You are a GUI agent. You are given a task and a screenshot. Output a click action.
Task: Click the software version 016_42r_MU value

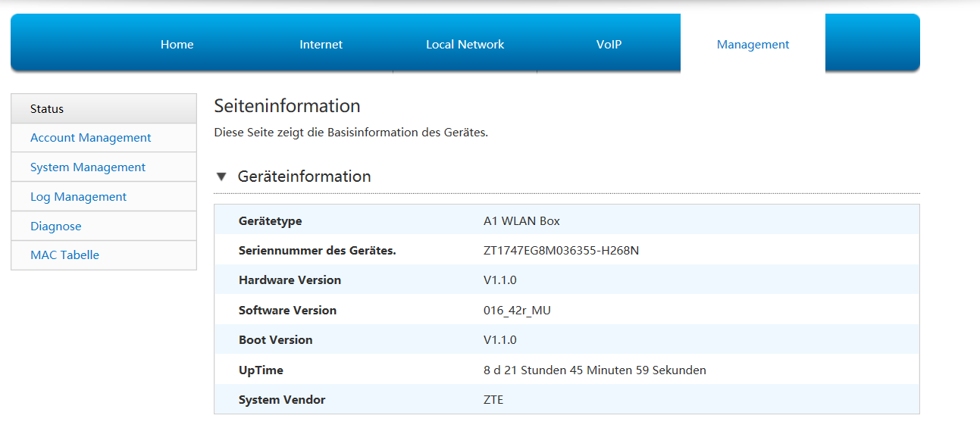pos(517,310)
